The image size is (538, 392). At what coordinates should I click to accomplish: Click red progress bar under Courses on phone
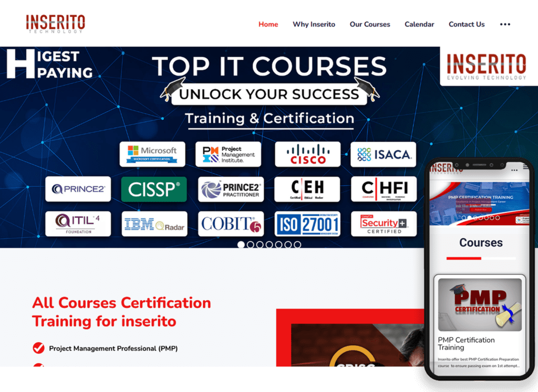point(463,258)
